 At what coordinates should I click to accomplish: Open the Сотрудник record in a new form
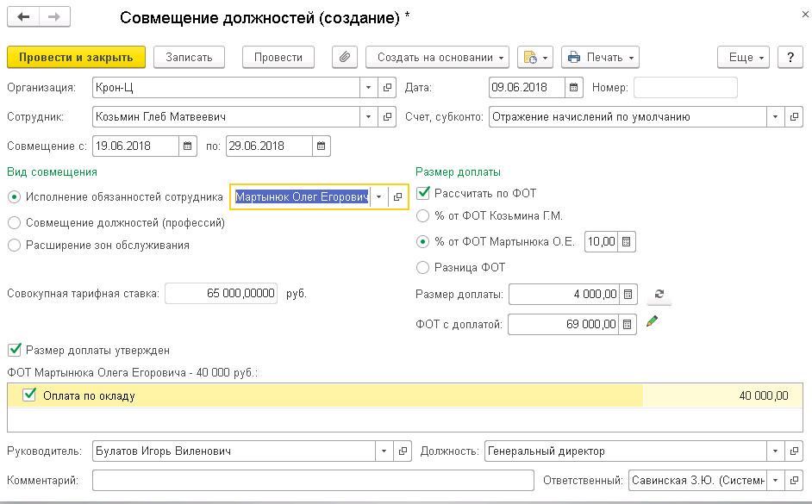pos(387,117)
